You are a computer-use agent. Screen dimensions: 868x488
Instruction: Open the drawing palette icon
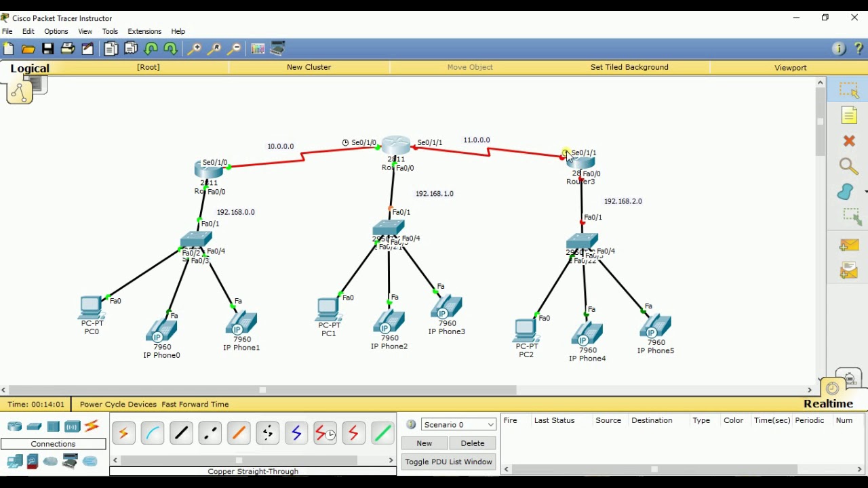tap(258, 49)
